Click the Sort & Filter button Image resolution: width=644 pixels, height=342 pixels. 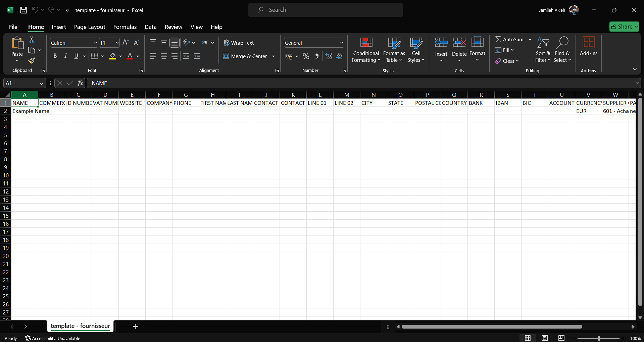pyautogui.click(x=543, y=50)
